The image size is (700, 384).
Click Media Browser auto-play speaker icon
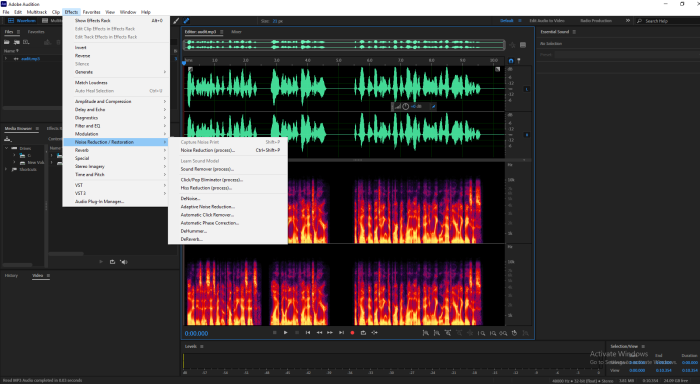pos(124,262)
